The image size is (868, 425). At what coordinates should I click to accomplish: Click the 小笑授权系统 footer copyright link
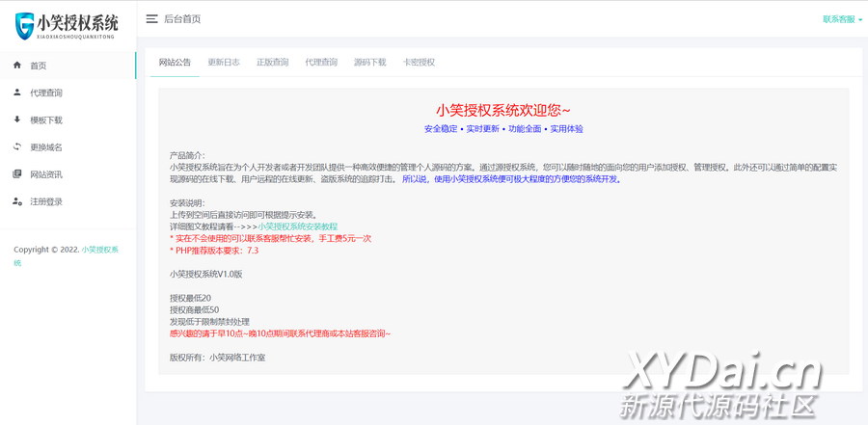(99, 250)
